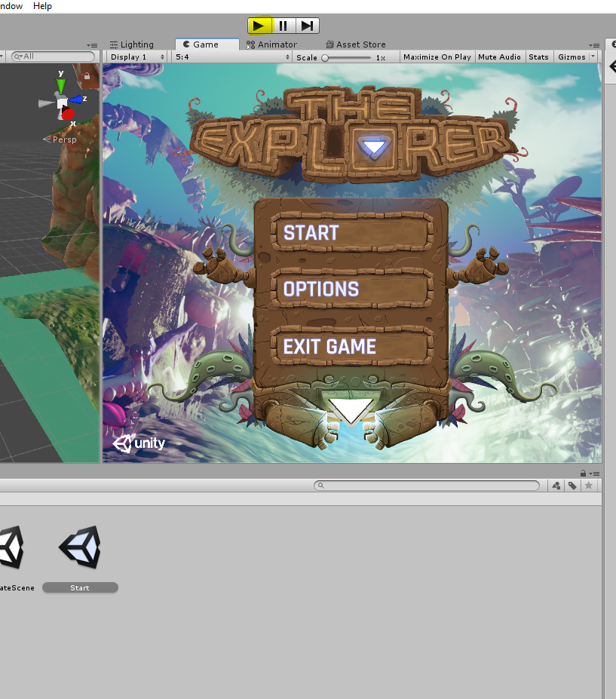616x699 pixels.
Task: Click the START button in the game menu
Action: (x=351, y=233)
